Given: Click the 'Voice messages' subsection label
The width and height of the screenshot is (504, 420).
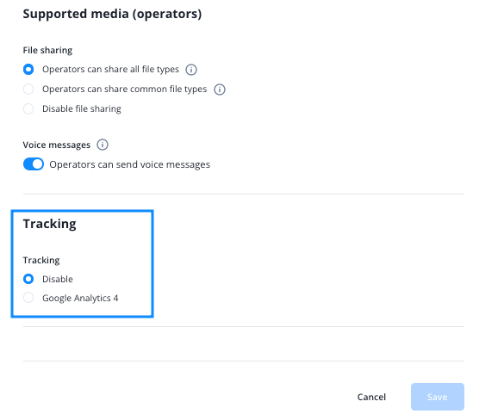Looking at the screenshot, I should [x=57, y=145].
